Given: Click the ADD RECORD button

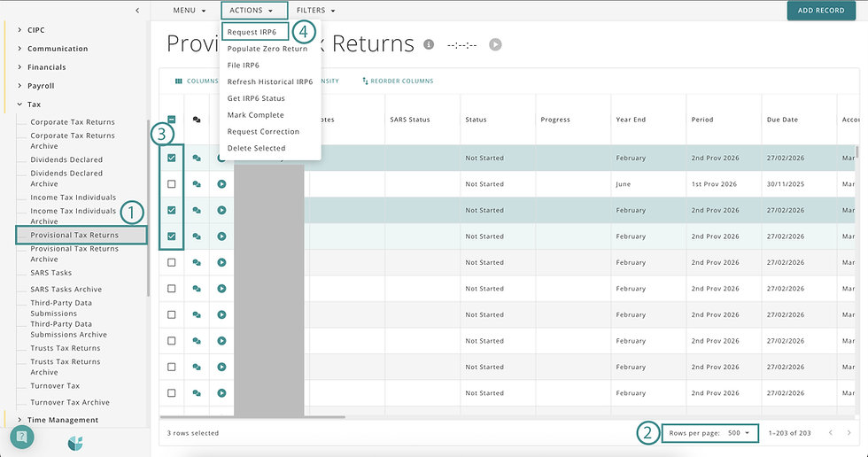Looking at the screenshot, I should pyautogui.click(x=821, y=11).
